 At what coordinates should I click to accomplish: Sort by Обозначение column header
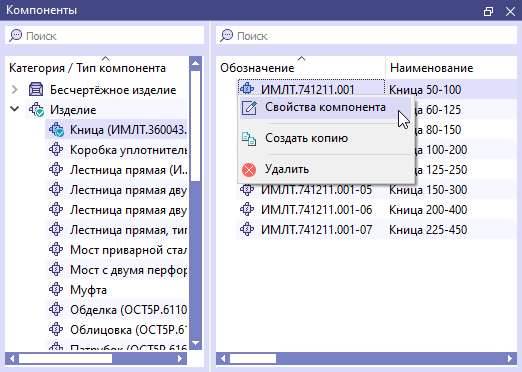click(257, 68)
